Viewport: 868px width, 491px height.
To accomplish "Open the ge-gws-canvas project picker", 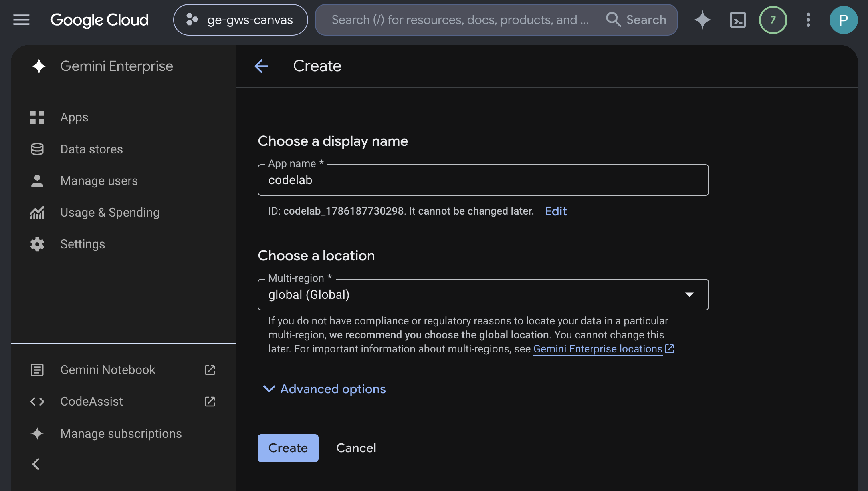I will pos(240,20).
